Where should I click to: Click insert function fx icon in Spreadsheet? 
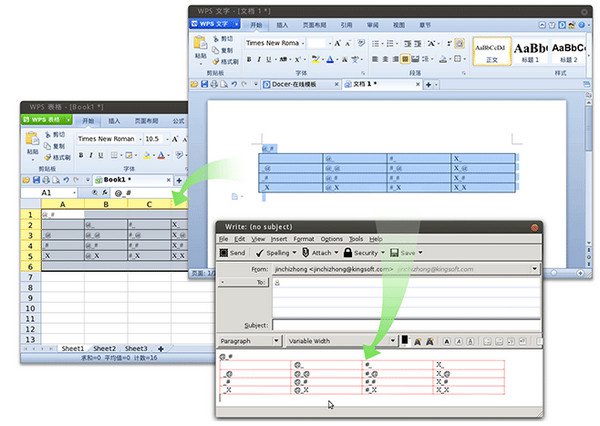click(105, 193)
